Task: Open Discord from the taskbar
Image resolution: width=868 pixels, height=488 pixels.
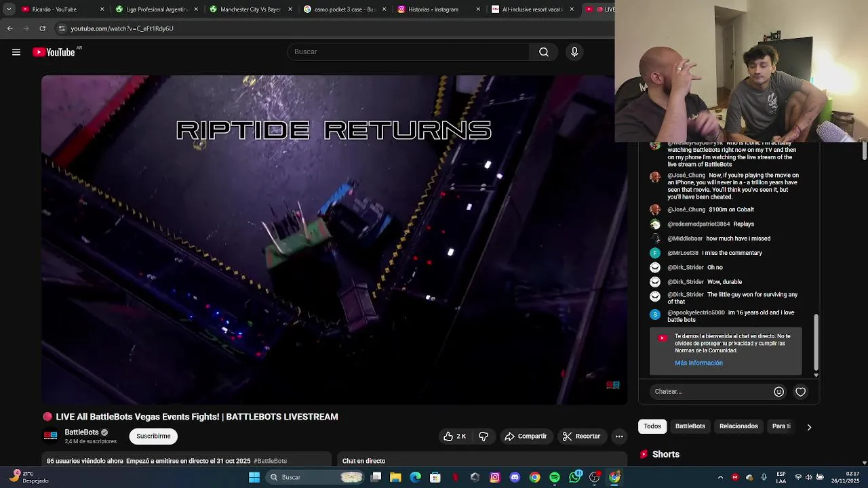Action: 515,477
